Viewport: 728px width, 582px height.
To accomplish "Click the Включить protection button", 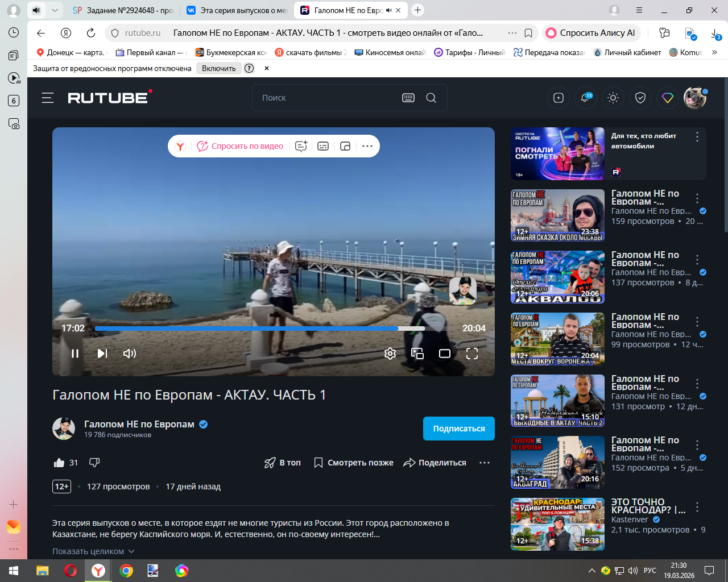I will (x=218, y=68).
